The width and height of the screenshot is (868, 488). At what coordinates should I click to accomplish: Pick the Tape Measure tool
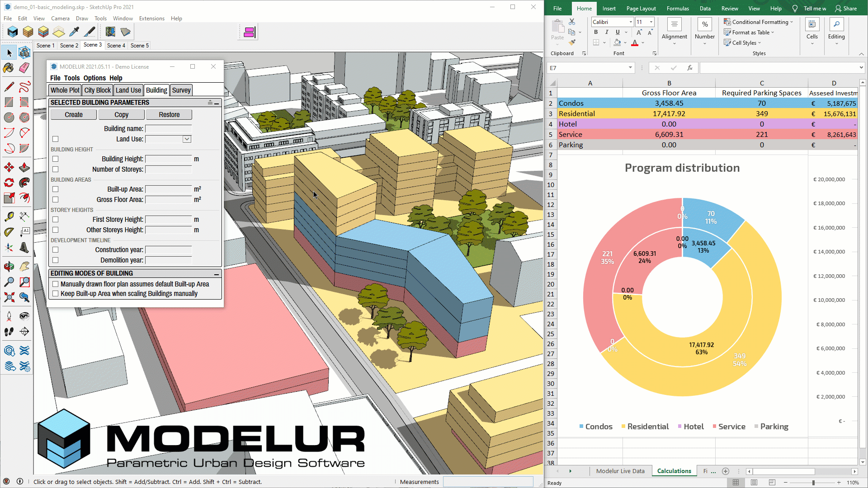(x=9, y=217)
